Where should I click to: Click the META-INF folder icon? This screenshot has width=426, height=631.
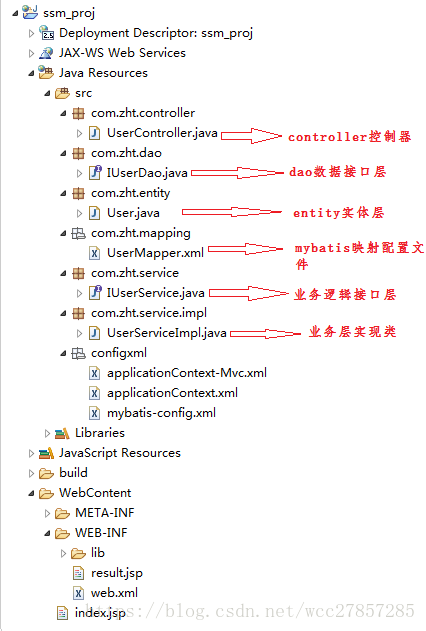pos(62,513)
